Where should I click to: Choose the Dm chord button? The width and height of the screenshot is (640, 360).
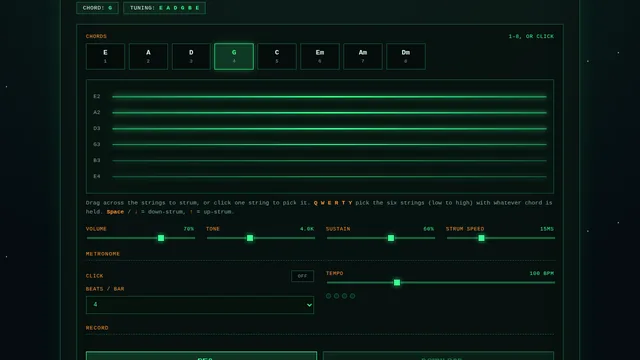406,56
